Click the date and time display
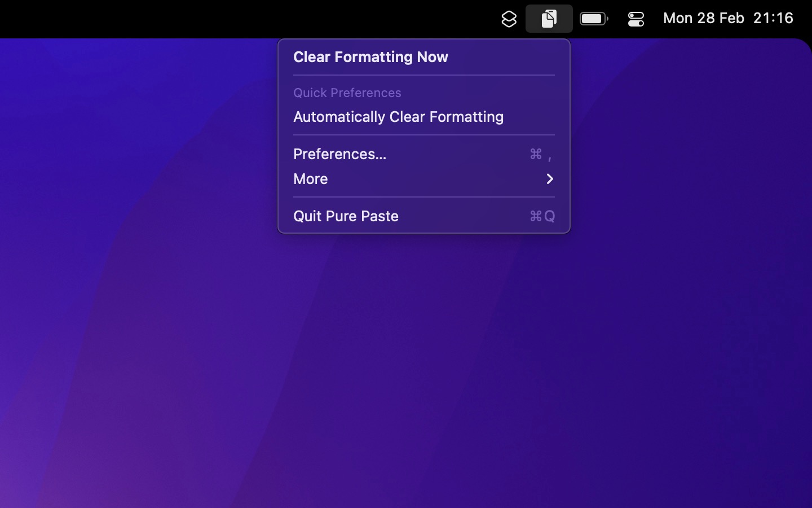The width and height of the screenshot is (812, 508). [x=727, y=18]
